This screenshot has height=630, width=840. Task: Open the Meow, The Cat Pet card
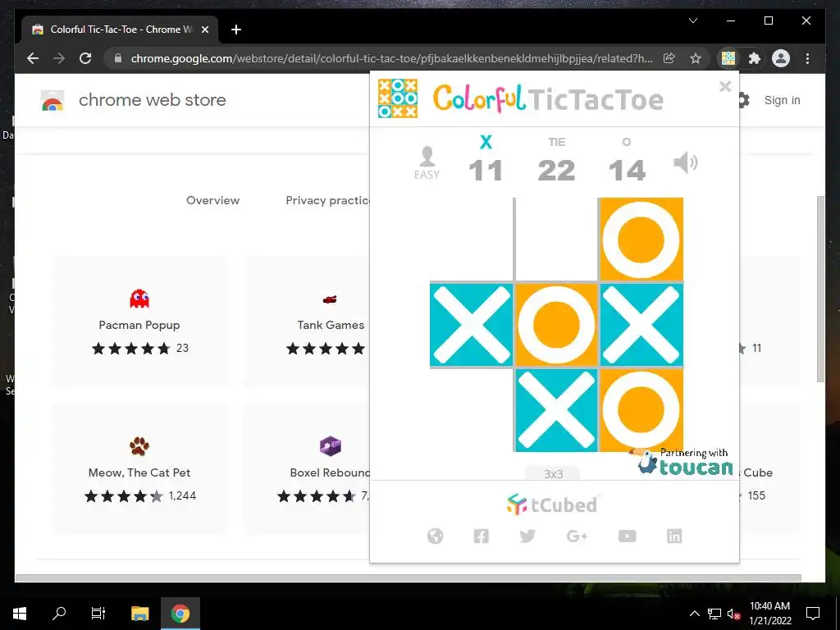click(139, 468)
